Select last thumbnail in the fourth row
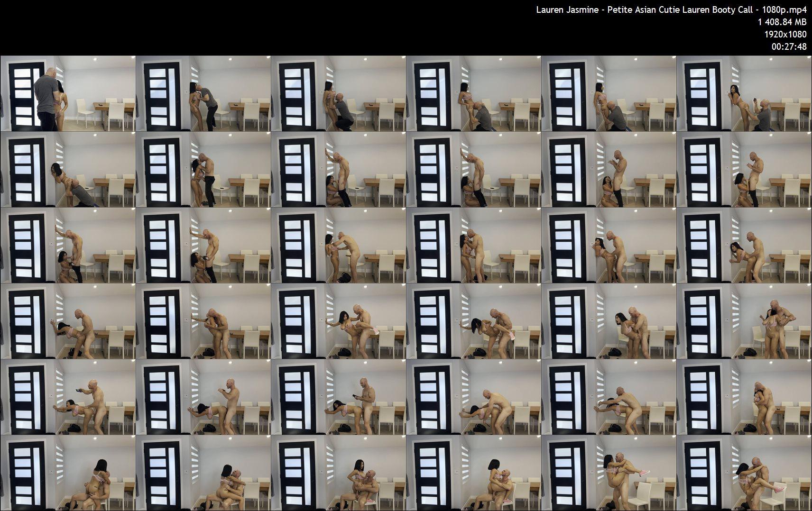Viewport: 812px width, 511px height. (x=744, y=321)
